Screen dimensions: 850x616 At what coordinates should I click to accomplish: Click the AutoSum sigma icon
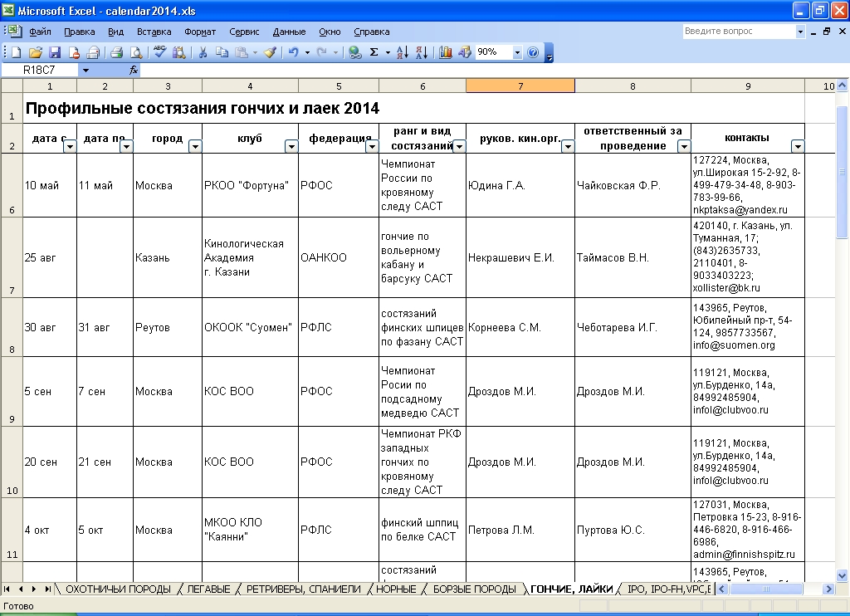(374, 52)
